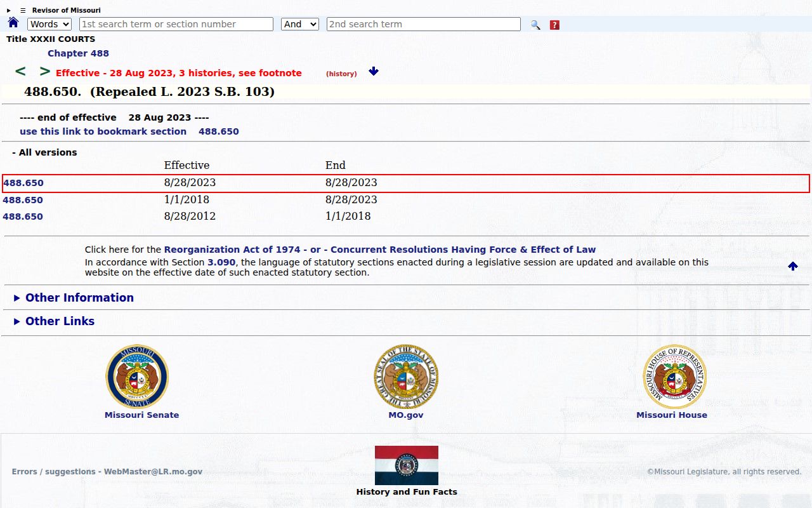Click Errors / suggestions WebMaster email link
This screenshot has width=812, height=508.
[x=107, y=472]
